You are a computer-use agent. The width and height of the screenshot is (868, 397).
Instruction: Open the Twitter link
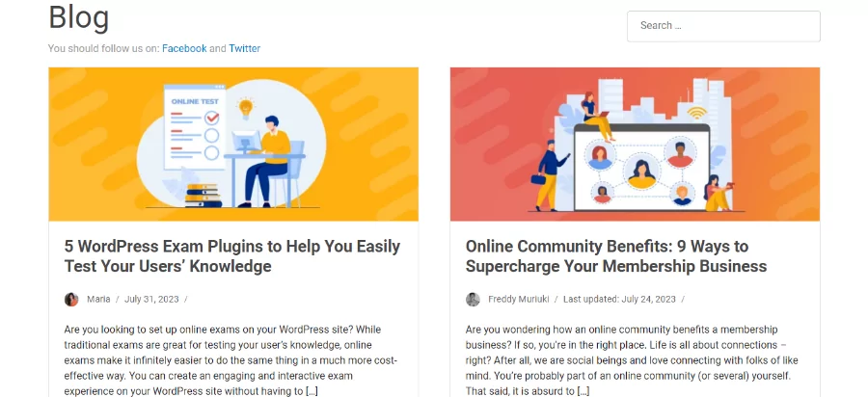(x=245, y=48)
